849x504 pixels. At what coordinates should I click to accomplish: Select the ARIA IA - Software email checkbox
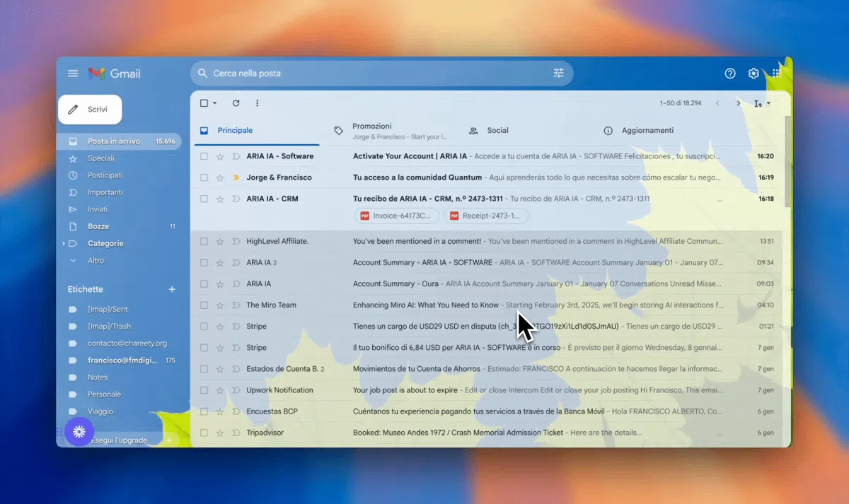[204, 156]
